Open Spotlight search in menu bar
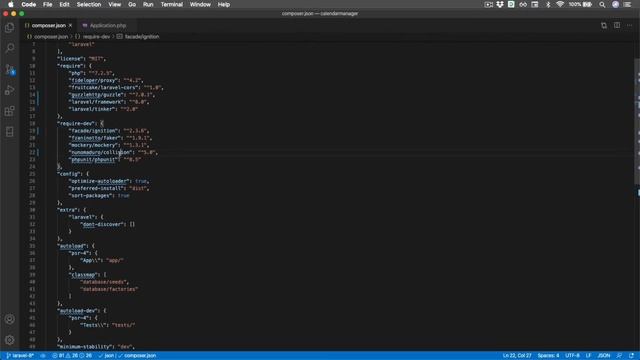This screenshot has width=640, height=360. tap(602, 4)
